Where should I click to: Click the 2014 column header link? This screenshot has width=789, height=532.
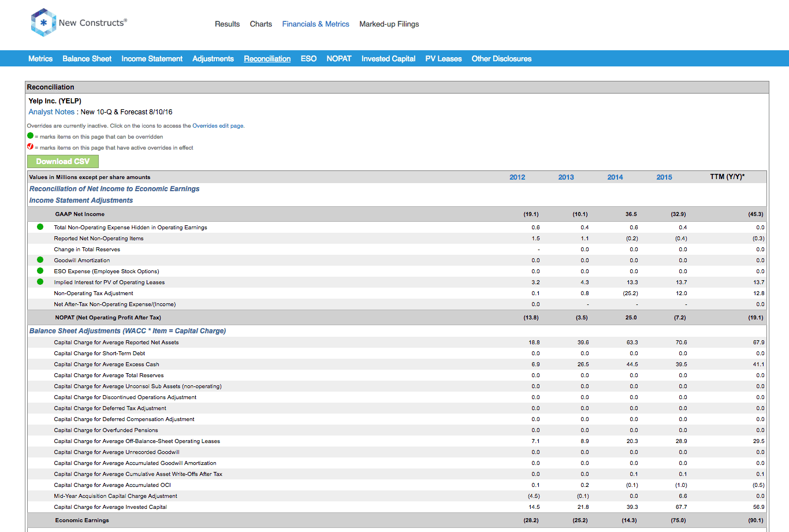point(615,177)
